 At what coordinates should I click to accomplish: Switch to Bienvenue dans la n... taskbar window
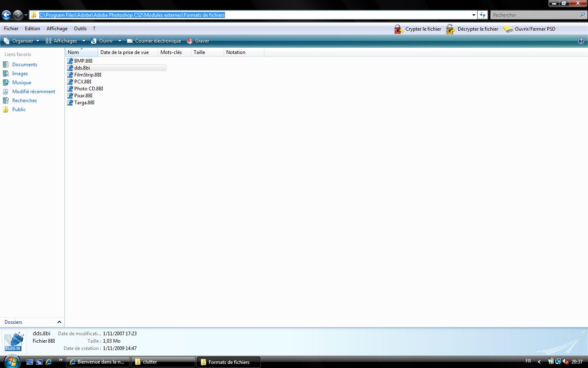[x=98, y=362]
